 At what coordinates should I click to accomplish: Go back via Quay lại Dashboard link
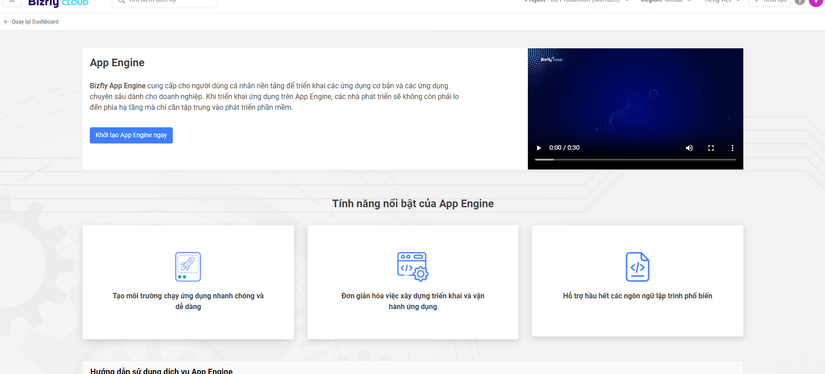click(35, 22)
